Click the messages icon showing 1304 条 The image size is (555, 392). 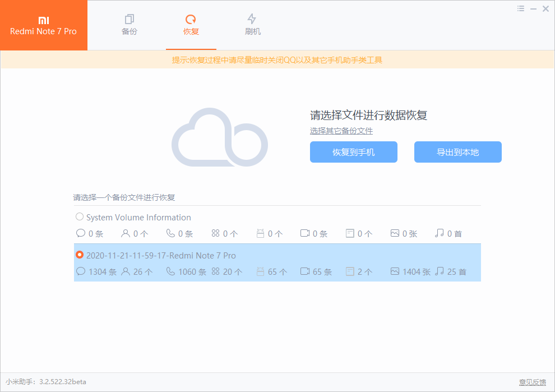[81, 271]
